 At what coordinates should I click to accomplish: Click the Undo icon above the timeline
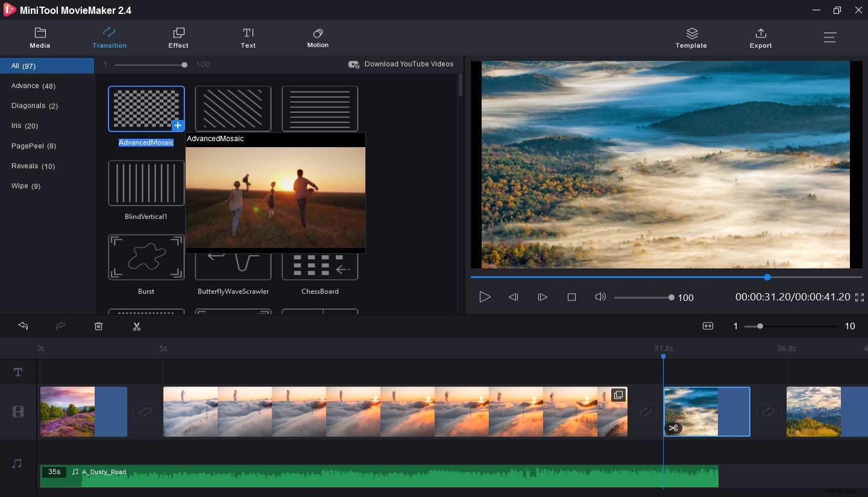23,326
